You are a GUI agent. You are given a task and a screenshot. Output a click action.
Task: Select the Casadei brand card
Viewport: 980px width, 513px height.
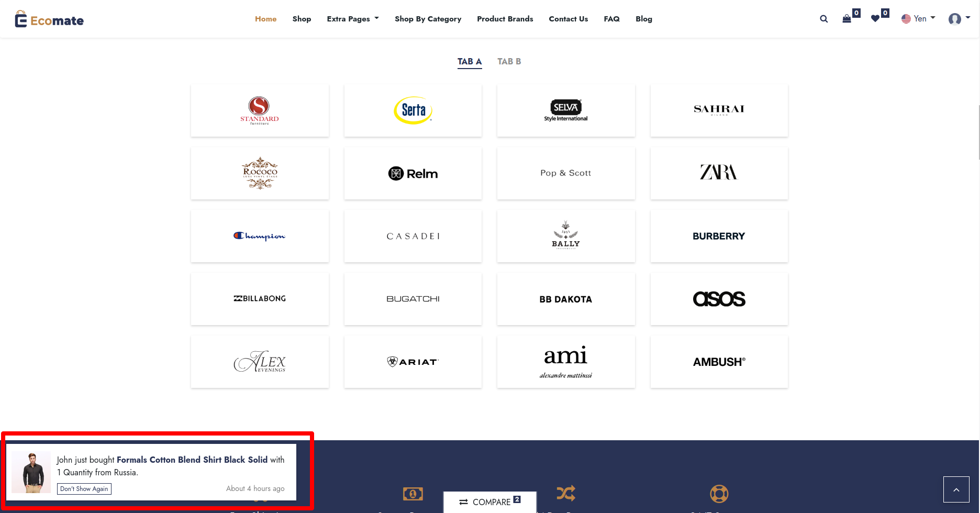click(413, 236)
